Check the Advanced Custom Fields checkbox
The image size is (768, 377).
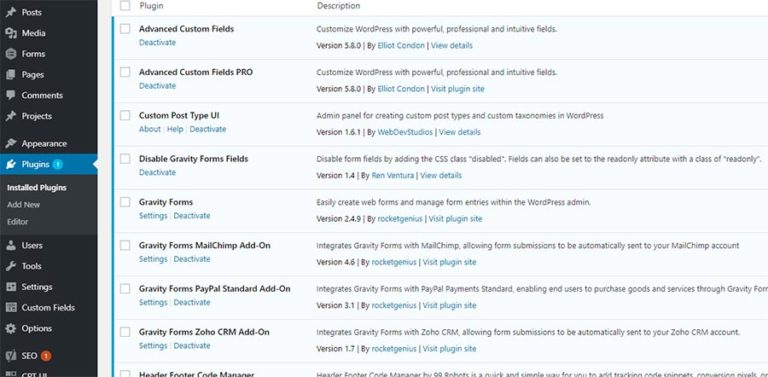point(125,29)
